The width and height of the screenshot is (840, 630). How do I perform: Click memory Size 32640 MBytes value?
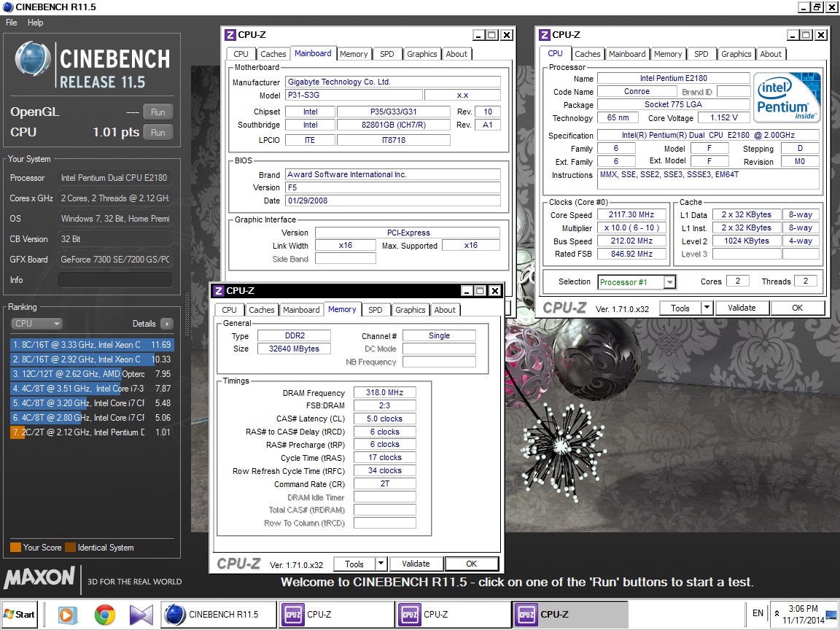pos(294,349)
